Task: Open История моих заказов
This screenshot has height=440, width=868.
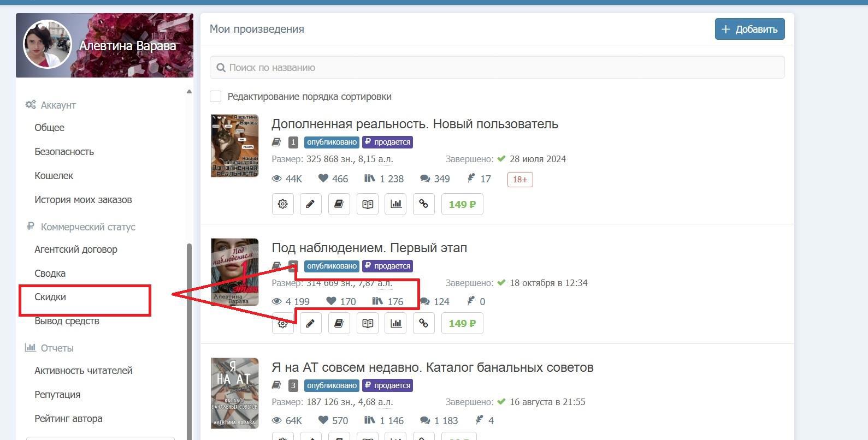Action: 83,200
